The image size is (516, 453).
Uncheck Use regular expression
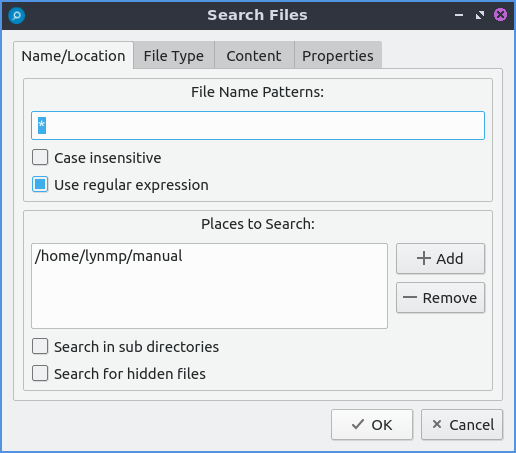pyautogui.click(x=40, y=184)
